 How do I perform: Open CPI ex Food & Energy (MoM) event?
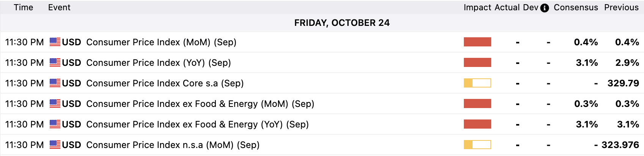pyautogui.click(x=200, y=104)
